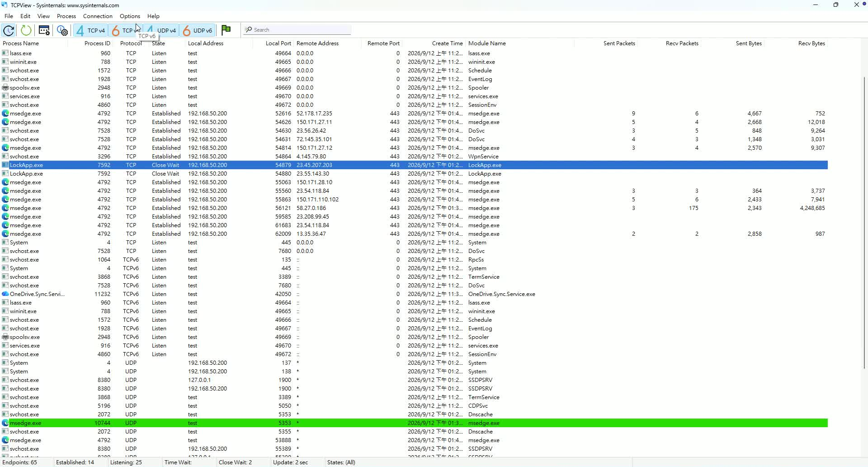868x467 pixels.
Task: Click the CDPSvc module name
Action: tap(478, 406)
